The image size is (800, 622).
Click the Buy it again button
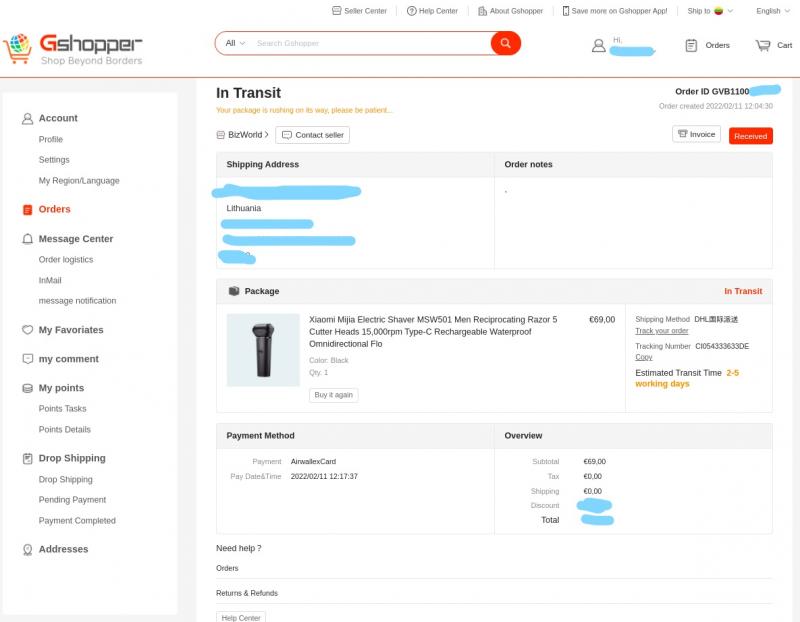coord(334,395)
